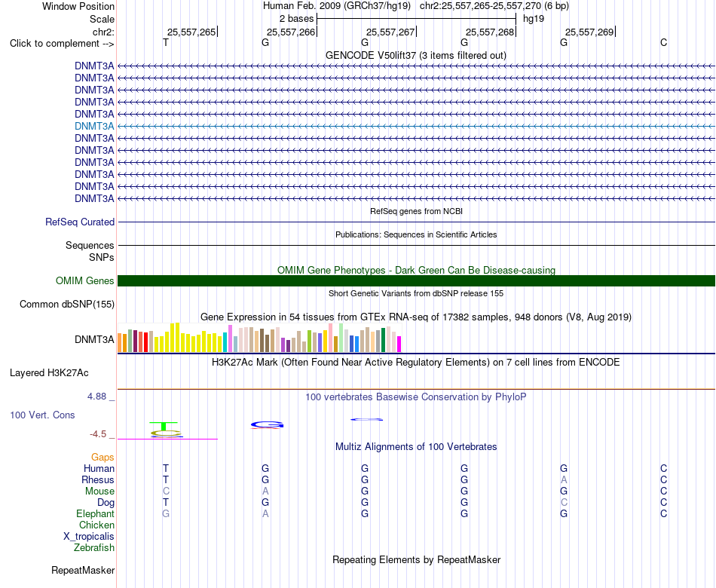Click the 'OMIM Gene Phenotypes' green track title
The height and width of the screenshot is (588, 716).
click(416, 270)
